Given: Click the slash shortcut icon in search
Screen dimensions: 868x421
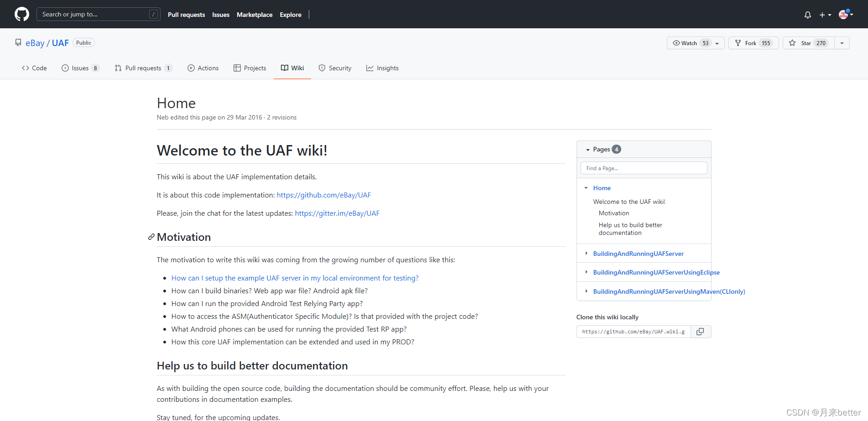Looking at the screenshot, I should 154,14.
